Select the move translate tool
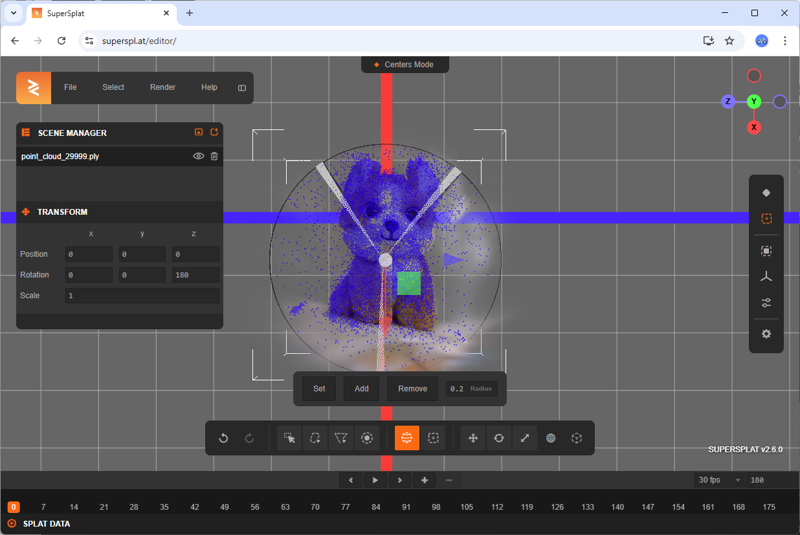800x535 pixels. click(x=473, y=438)
